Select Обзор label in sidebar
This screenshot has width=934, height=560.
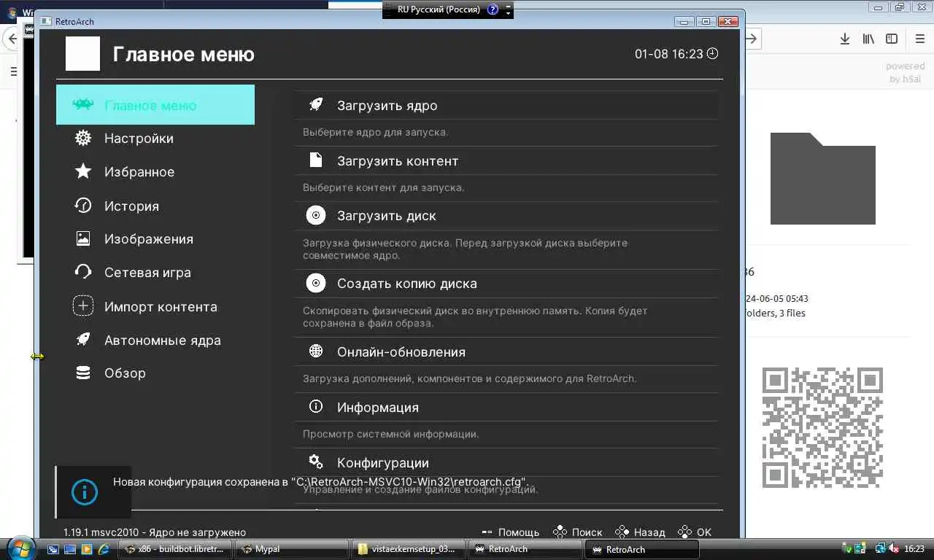tap(125, 373)
